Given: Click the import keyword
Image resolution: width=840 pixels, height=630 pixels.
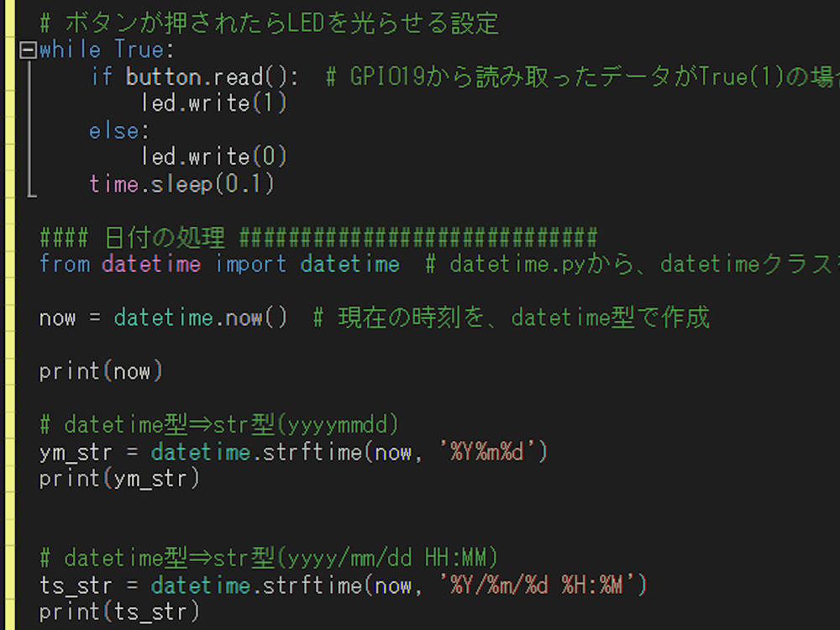Looking at the screenshot, I should tap(250, 265).
